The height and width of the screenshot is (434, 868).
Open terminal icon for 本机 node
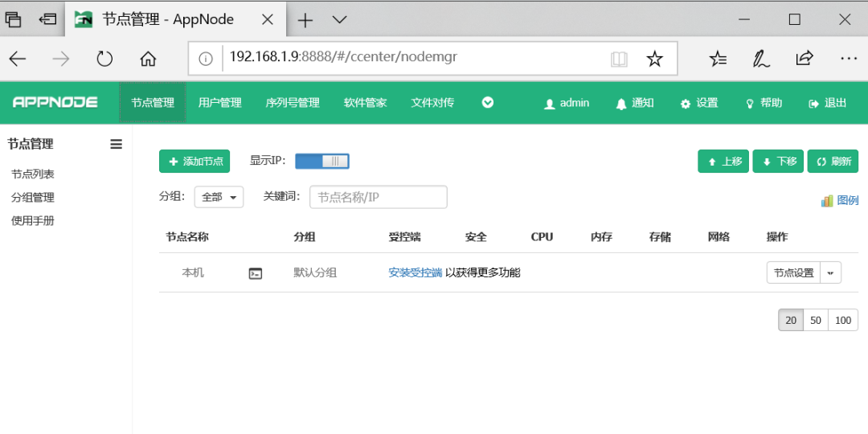256,273
